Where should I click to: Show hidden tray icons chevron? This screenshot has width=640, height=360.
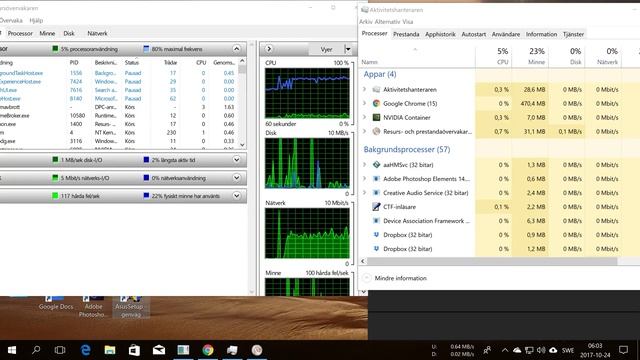(x=505, y=350)
